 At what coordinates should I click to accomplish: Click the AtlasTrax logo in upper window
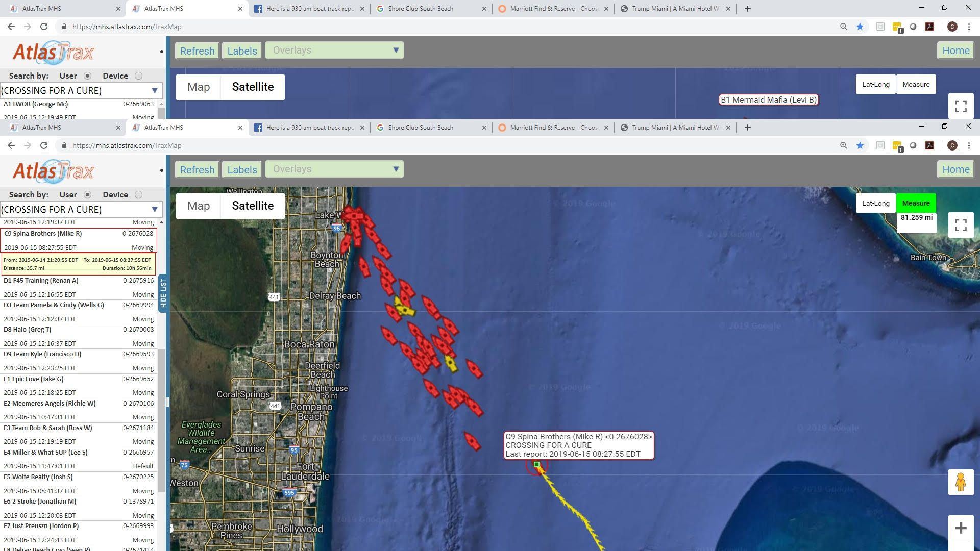[x=53, y=53]
